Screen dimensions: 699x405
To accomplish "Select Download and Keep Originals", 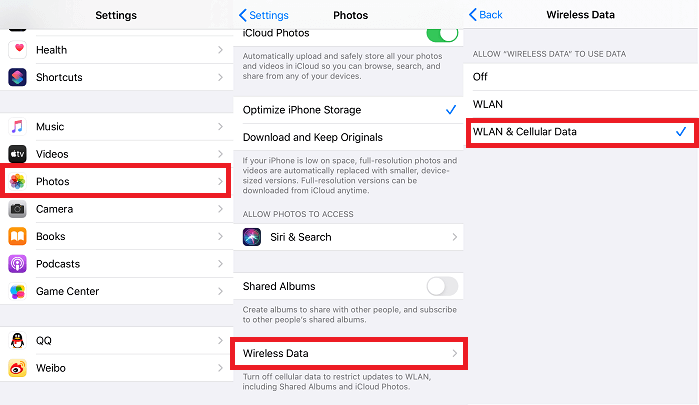I will [312, 137].
